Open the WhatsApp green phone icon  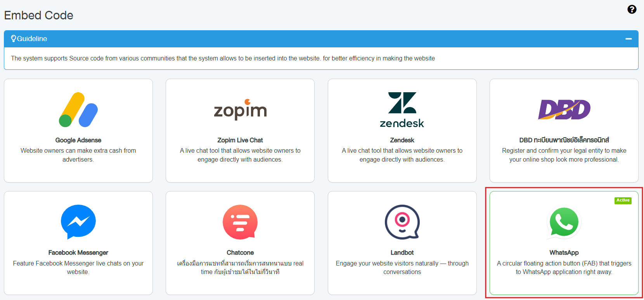click(x=564, y=222)
